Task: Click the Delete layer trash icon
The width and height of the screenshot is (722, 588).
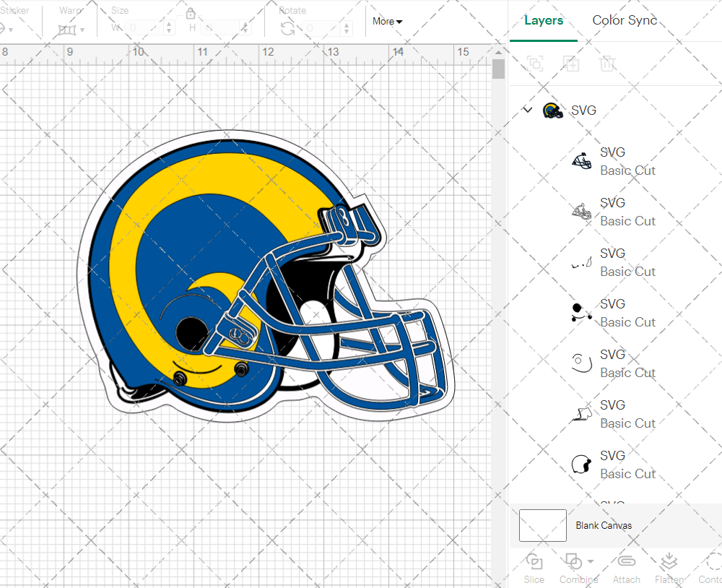Action: 607,63
